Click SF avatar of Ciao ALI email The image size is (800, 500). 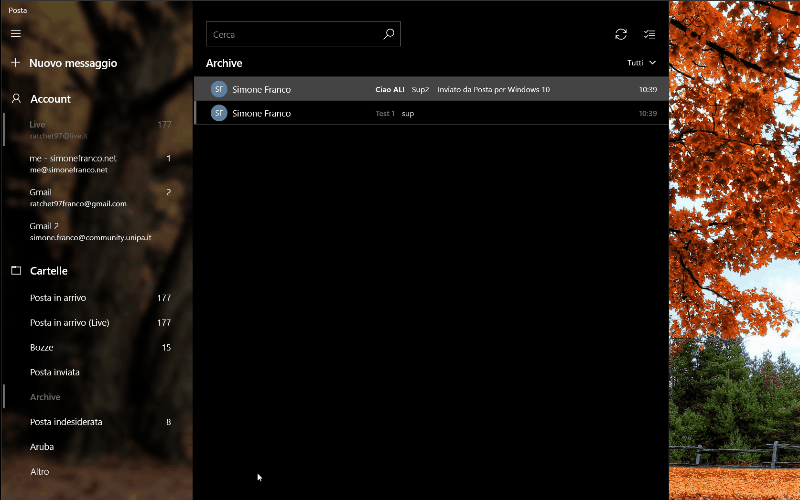click(219, 89)
